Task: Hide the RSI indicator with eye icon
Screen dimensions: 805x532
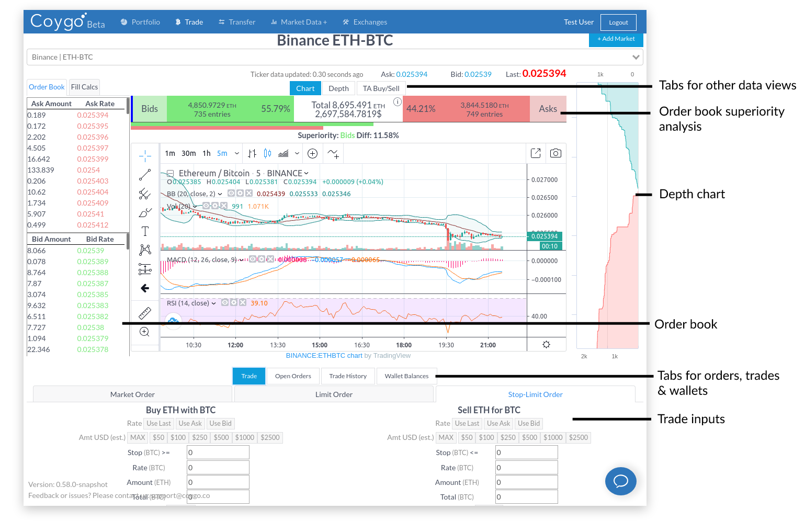Action: (225, 302)
